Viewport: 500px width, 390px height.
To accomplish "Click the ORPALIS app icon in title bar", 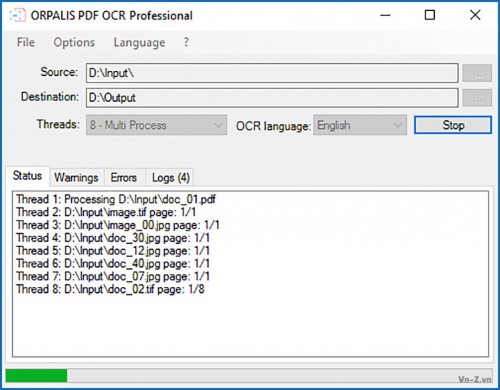I will pyautogui.click(x=17, y=15).
